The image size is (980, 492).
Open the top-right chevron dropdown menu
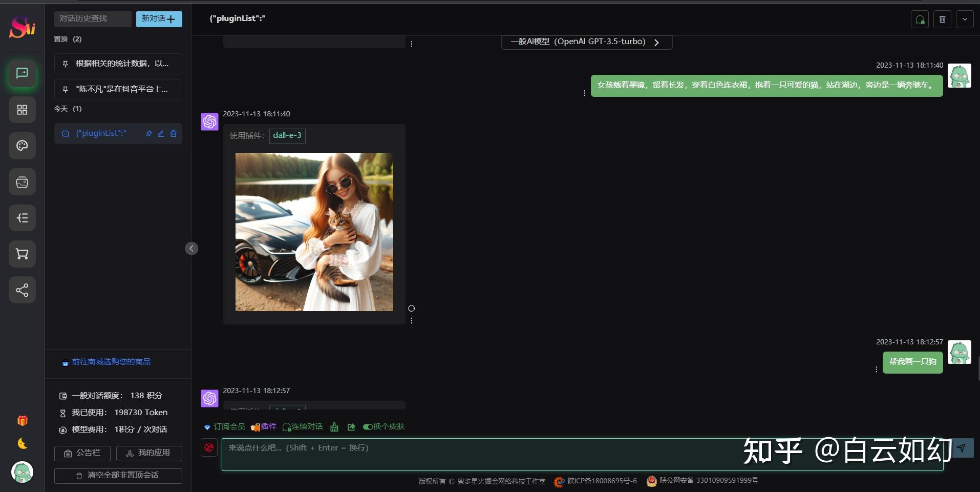coord(965,19)
